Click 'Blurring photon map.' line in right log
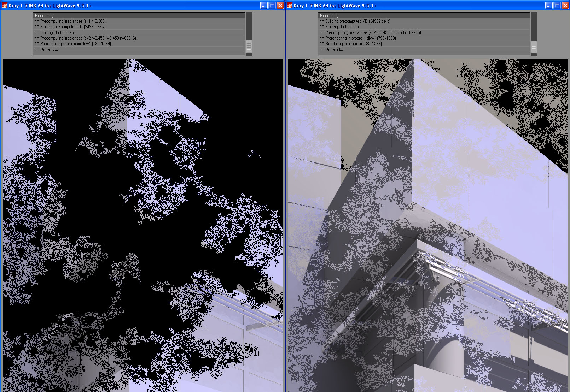 342,27
